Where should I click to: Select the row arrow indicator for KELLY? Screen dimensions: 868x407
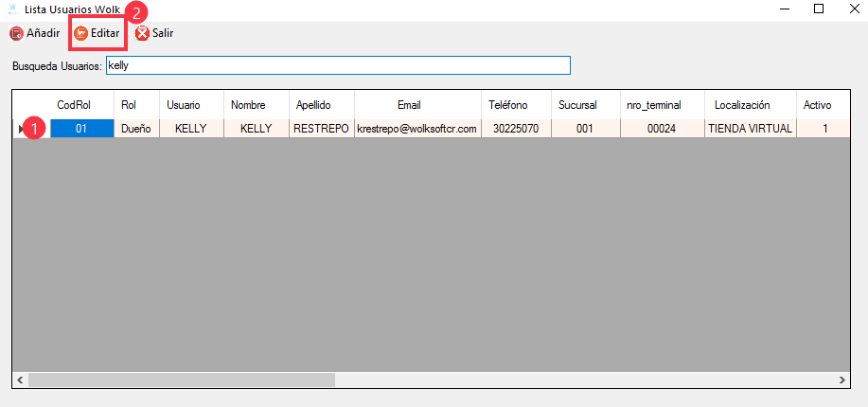(21, 129)
